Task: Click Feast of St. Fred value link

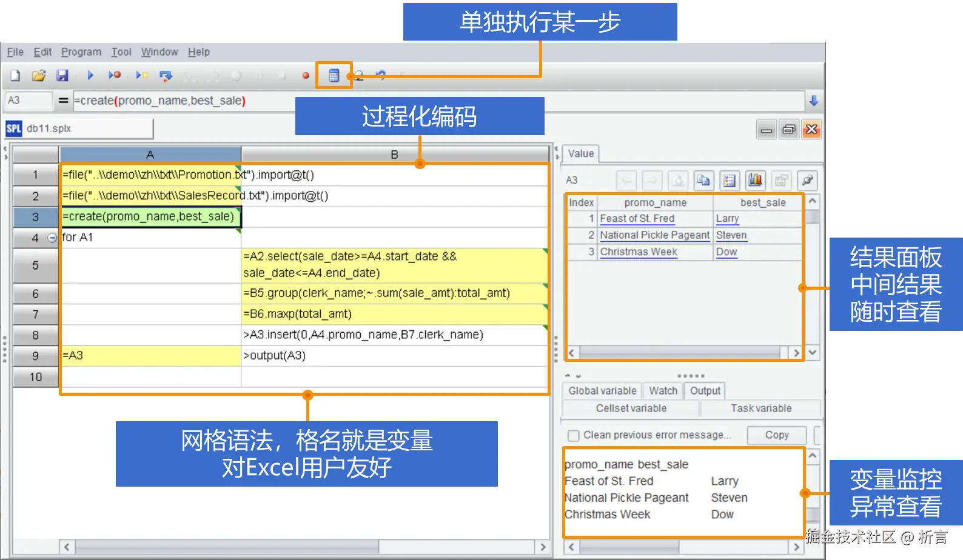Action: pos(637,219)
